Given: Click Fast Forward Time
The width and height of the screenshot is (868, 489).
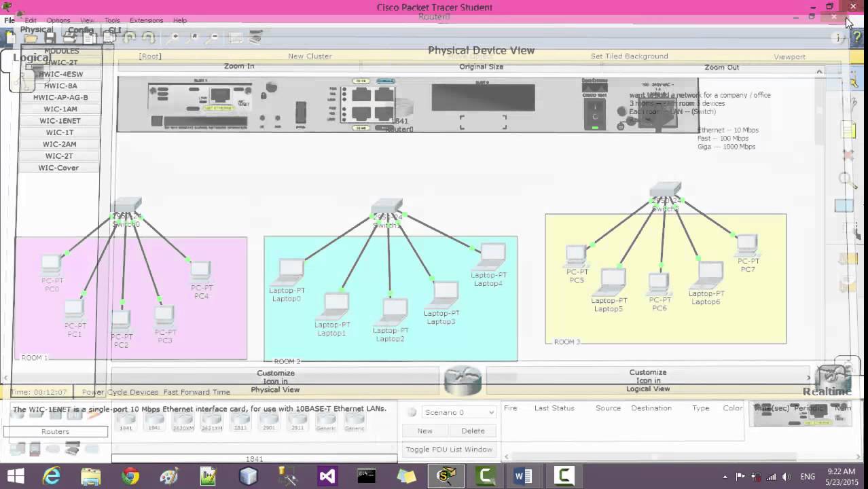Looking at the screenshot, I should (197, 392).
